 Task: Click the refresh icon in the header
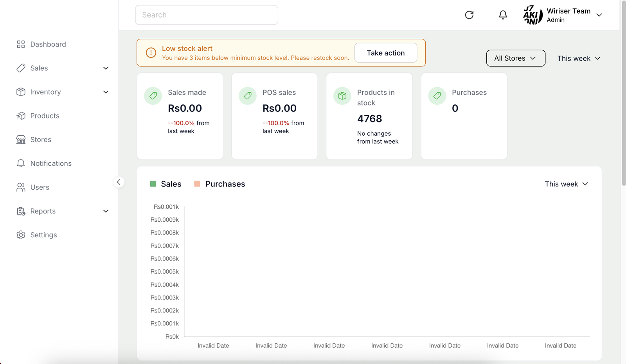pyautogui.click(x=469, y=15)
